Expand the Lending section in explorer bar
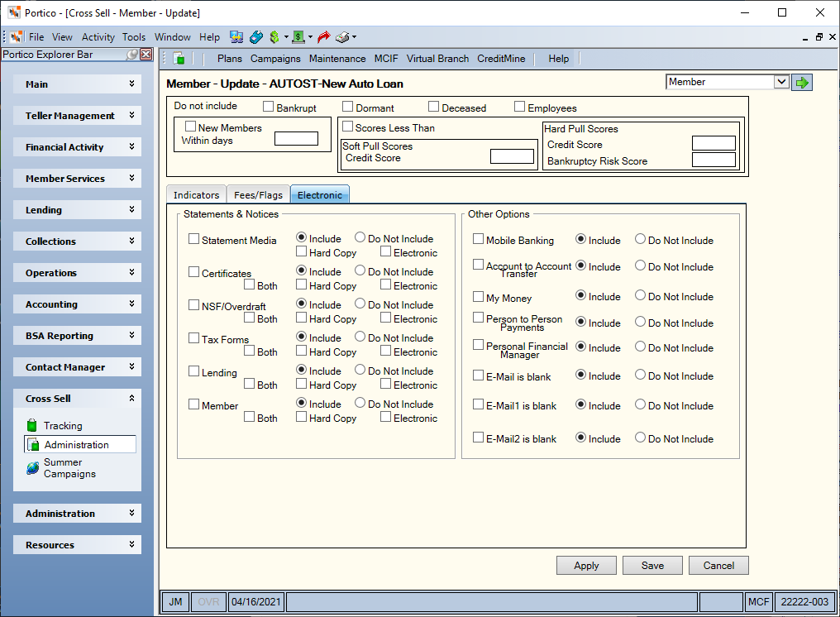 tap(77, 210)
